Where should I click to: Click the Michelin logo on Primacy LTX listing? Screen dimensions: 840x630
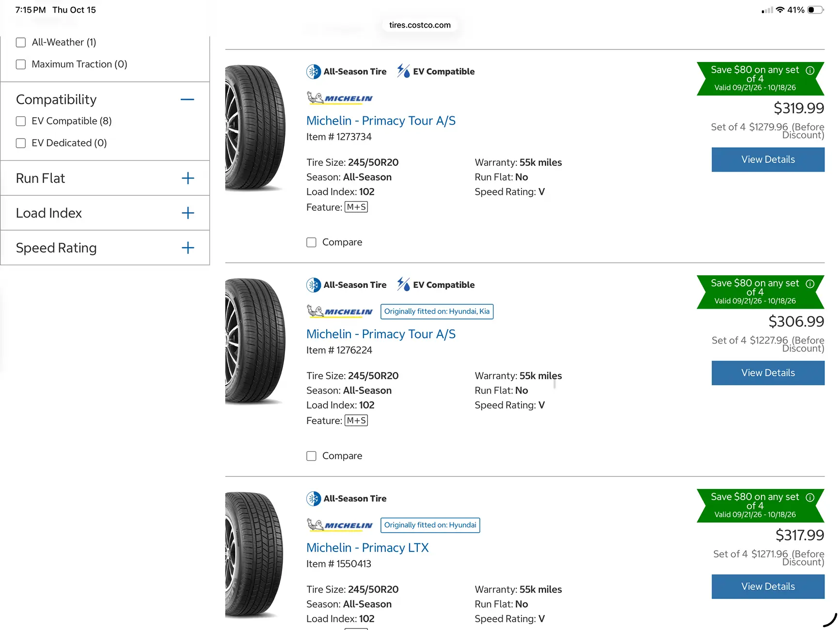pos(340,525)
